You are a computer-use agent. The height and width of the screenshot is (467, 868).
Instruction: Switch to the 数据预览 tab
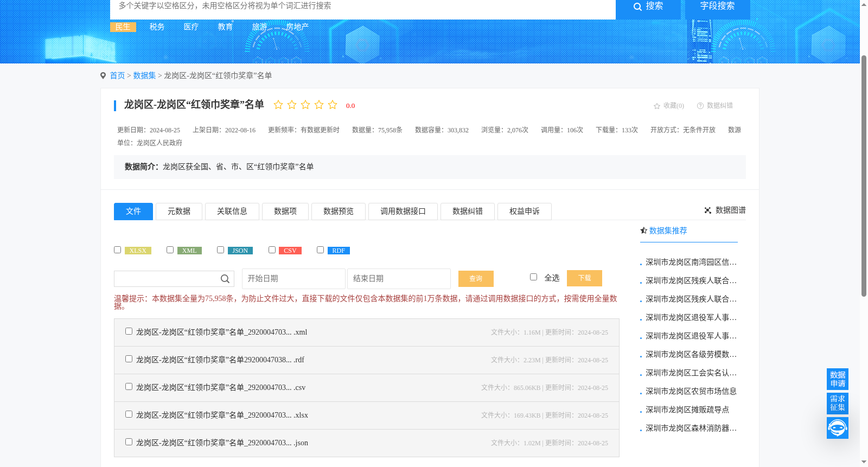click(339, 212)
